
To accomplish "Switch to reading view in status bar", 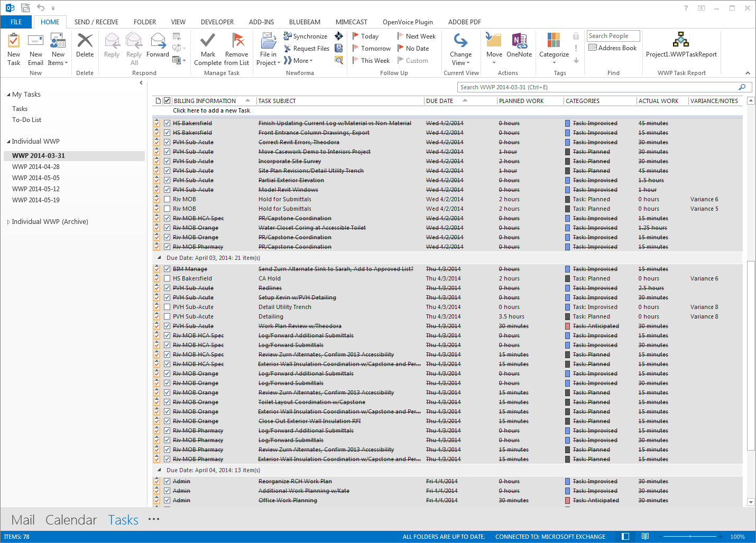I will click(645, 536).
